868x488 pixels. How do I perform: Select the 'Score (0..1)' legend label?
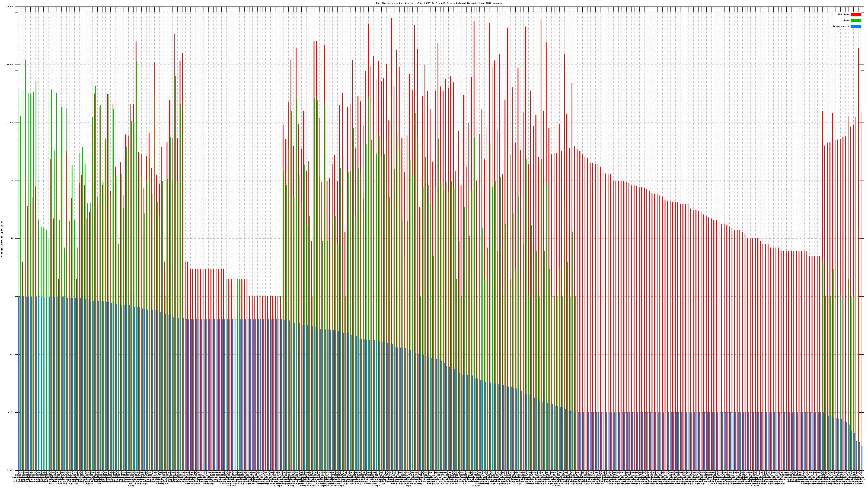pyautogui.click(x=841, y=26)
